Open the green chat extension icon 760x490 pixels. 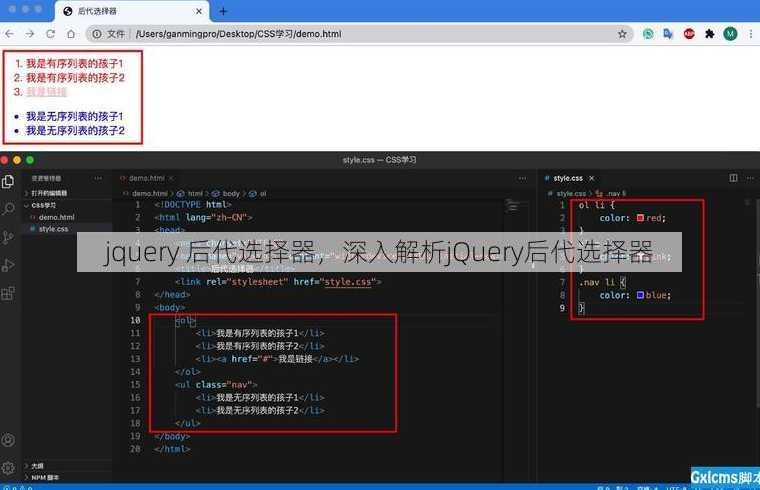coord(648,34)
